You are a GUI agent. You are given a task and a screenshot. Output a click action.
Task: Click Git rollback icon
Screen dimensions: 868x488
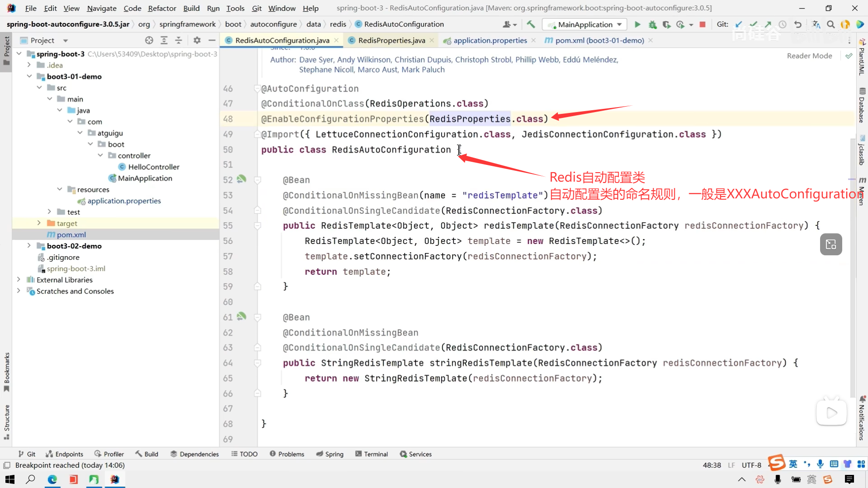click(x=798, y=24)
